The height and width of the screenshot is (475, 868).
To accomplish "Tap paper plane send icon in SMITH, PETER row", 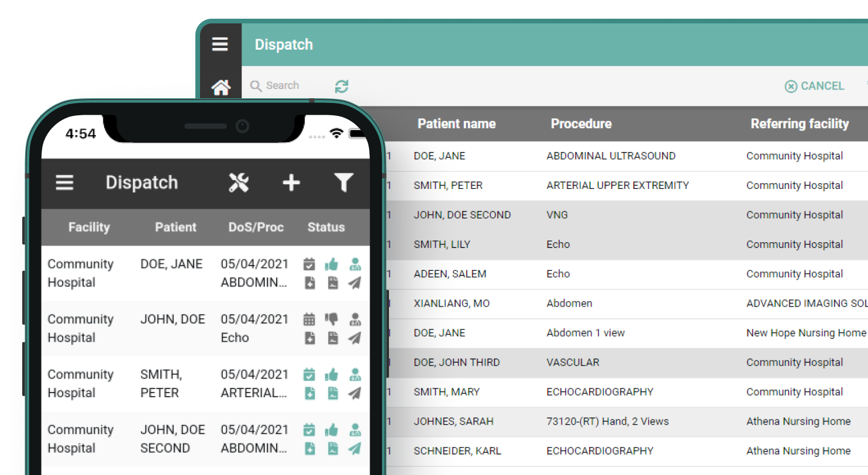I will (x=354, y=393).
